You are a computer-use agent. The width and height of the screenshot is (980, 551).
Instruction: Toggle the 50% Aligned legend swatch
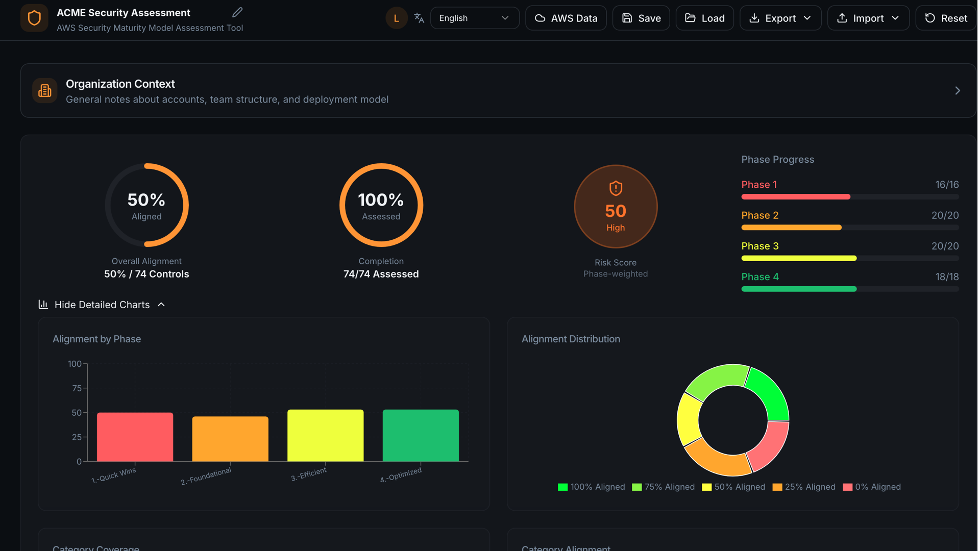pyautogui.click(x=707, y=487)
